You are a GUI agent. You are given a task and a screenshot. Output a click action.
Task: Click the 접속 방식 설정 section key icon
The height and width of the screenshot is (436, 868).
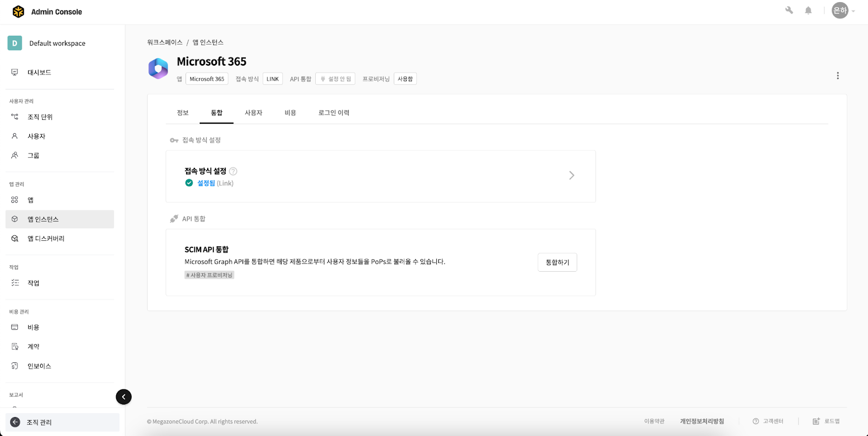coord(174,140)
